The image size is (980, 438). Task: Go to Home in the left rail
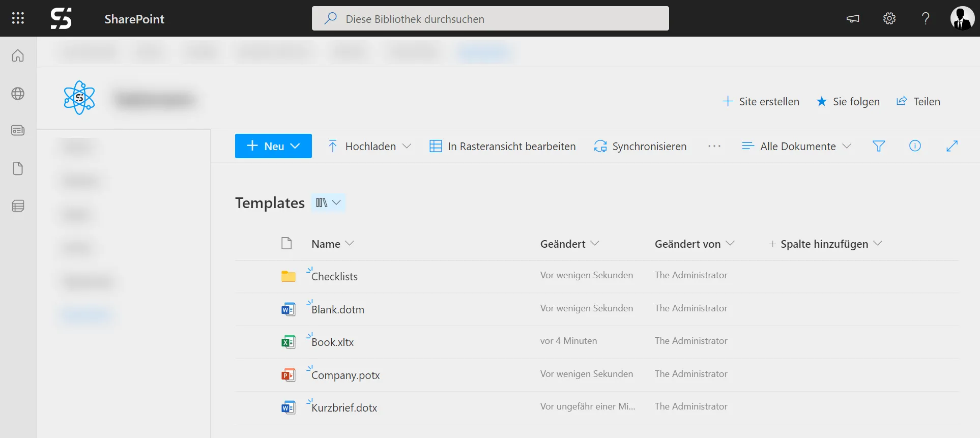(x=18, y=55)
